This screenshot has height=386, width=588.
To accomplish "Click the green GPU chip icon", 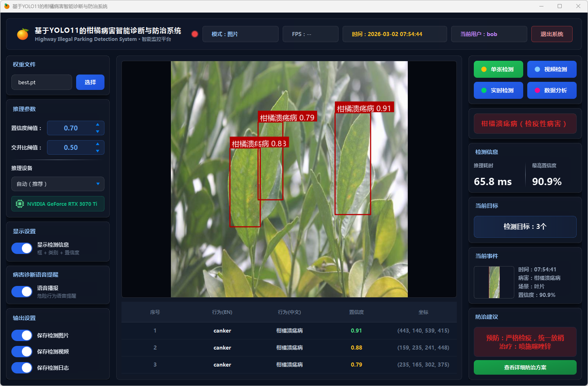I will pyautogui.click(x=19, y=204).
